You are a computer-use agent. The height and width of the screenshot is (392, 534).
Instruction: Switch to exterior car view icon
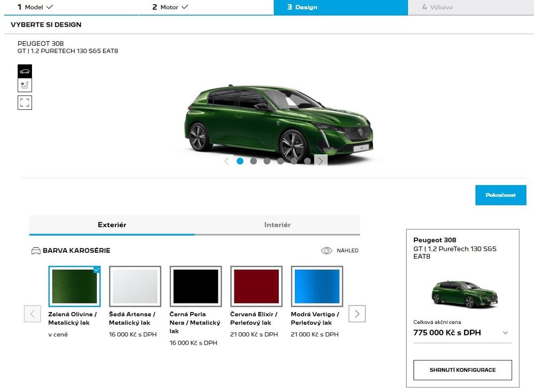(x=25, y=71)
